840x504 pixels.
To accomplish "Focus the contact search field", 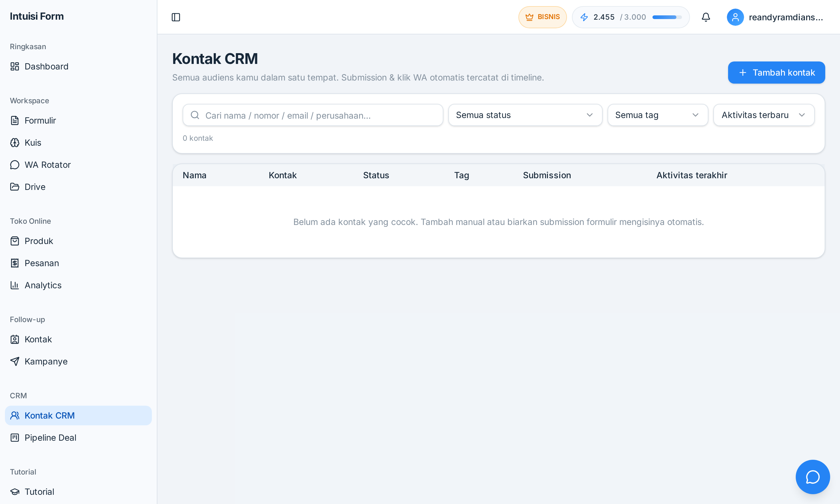I will (x=313, y=115).
